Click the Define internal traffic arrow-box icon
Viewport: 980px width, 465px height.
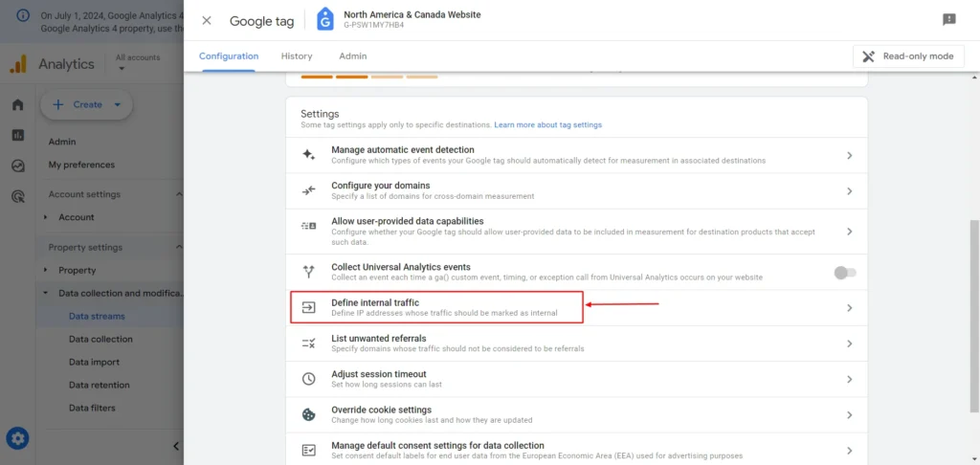309,307
